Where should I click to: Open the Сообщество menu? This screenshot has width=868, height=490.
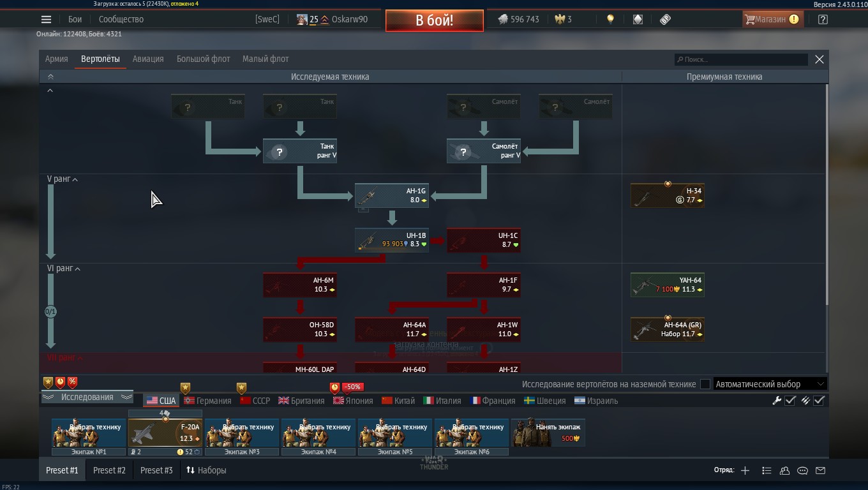pos(121,19)
